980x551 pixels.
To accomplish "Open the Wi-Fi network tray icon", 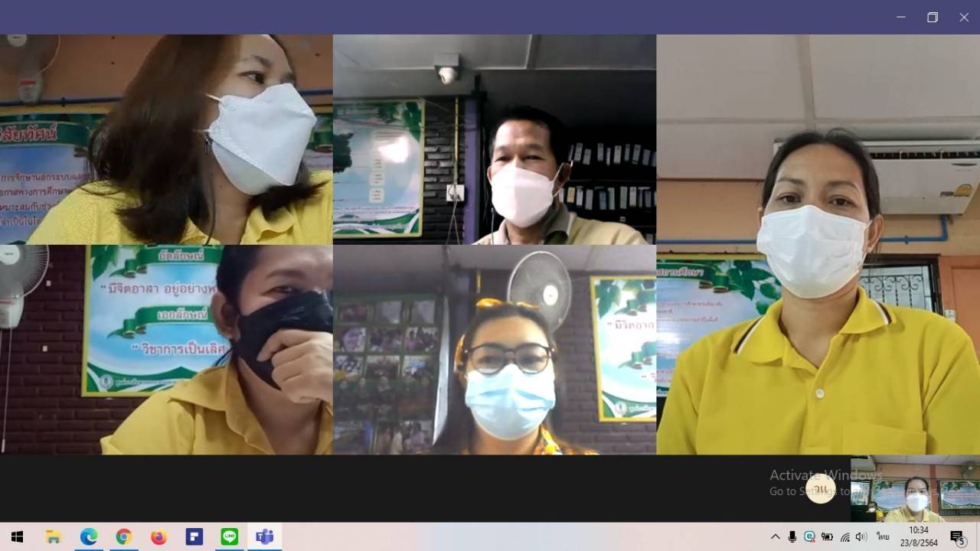I will tap(845, 537).
